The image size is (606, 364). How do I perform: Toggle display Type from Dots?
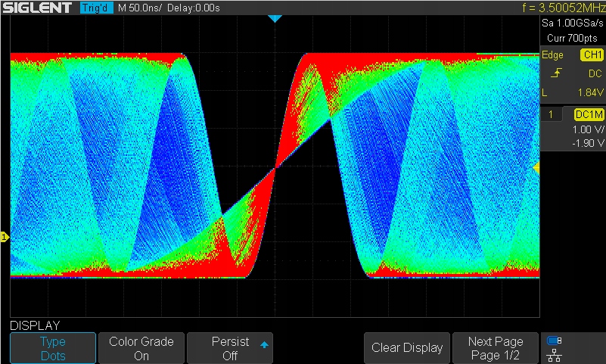(x=53, y=348)
